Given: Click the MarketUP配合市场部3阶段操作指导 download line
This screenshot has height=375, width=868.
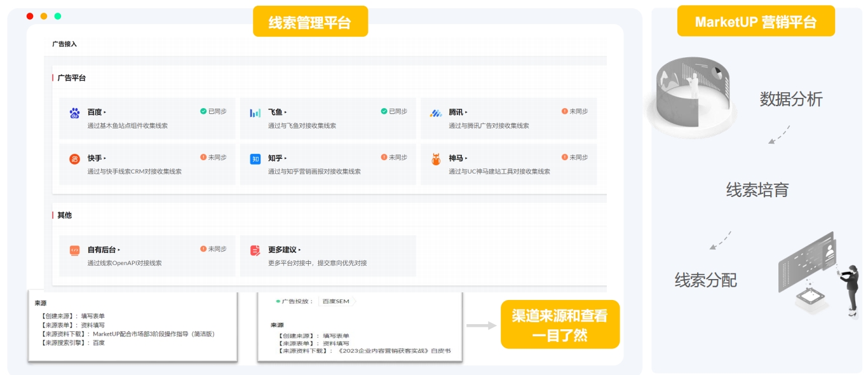Looking at the screenshot, I should pos(128,334).
